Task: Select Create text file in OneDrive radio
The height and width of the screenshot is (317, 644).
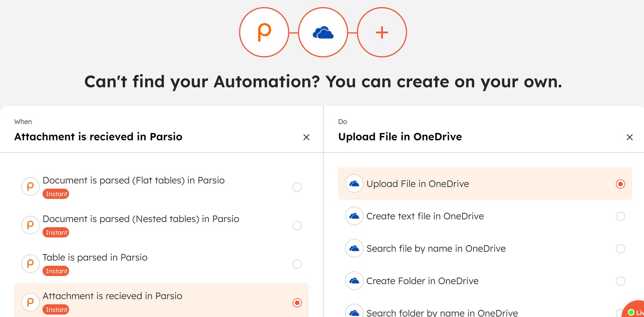Action: pyautogui.click(x=620, y=216)
